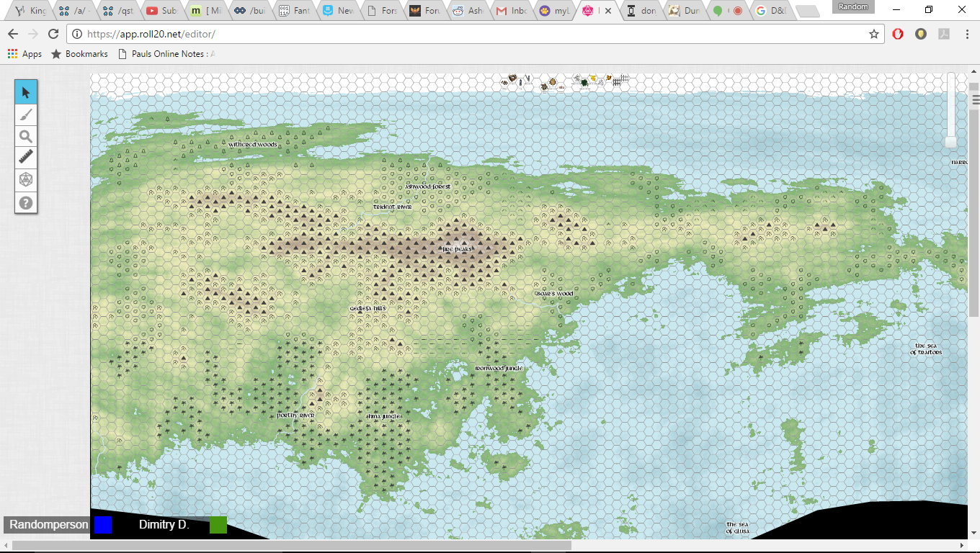Click the Trident River map label
The image size is (980, 553).
392,207
